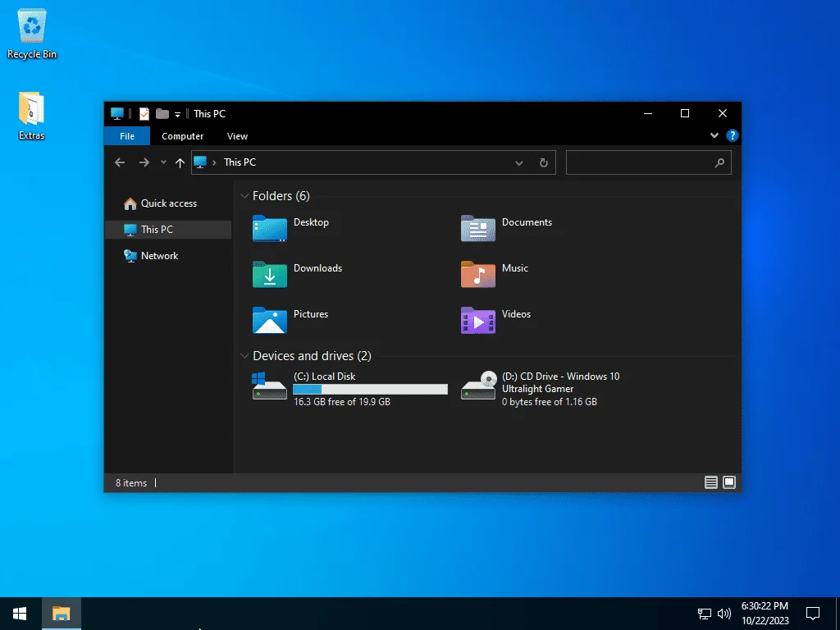Open Customize Quick Access Toolbar dropdown arrow
Image resolution: width=840 pixels, height=630 pixels.
tap(177, 114)
